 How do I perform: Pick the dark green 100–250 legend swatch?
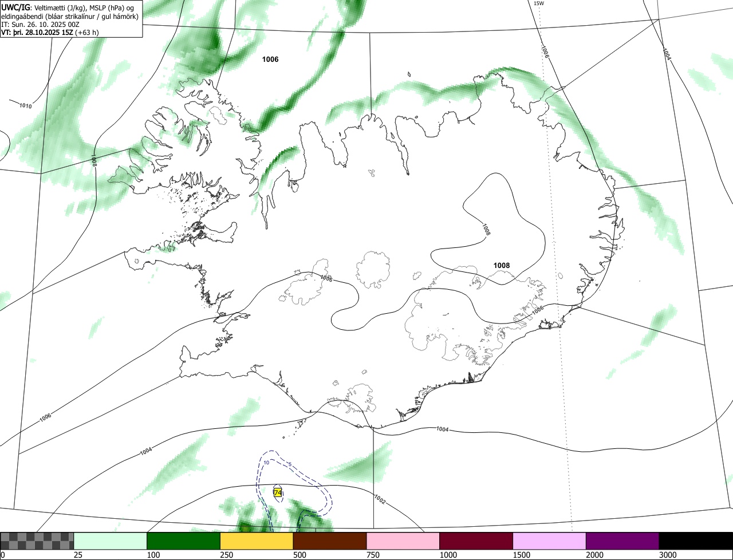tap(184, 541)
